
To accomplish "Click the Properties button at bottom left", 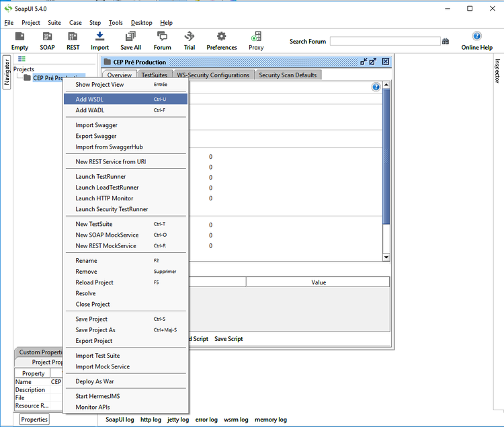I will click(34, 420).
